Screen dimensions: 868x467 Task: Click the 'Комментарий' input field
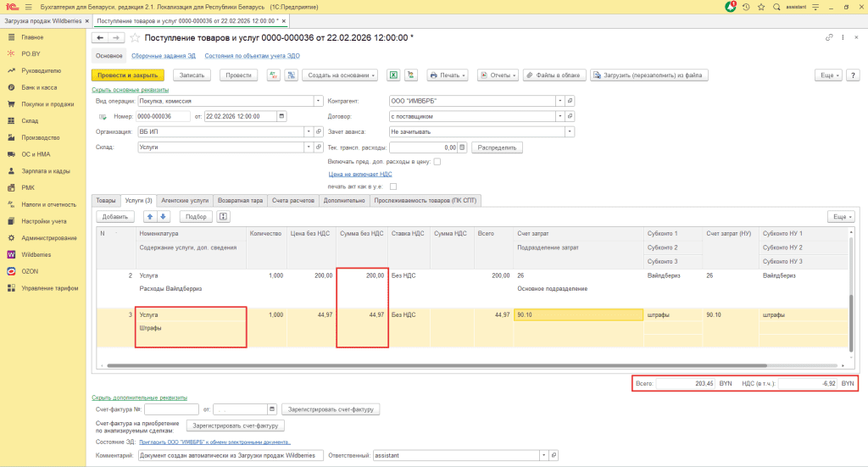point(231,455)
